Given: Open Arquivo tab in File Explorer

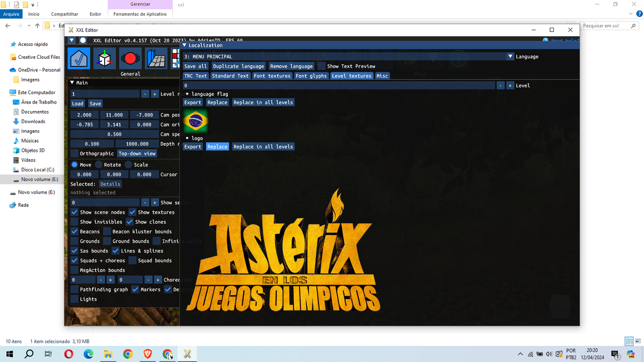Looking at the screenshot, I should (11, 14).
